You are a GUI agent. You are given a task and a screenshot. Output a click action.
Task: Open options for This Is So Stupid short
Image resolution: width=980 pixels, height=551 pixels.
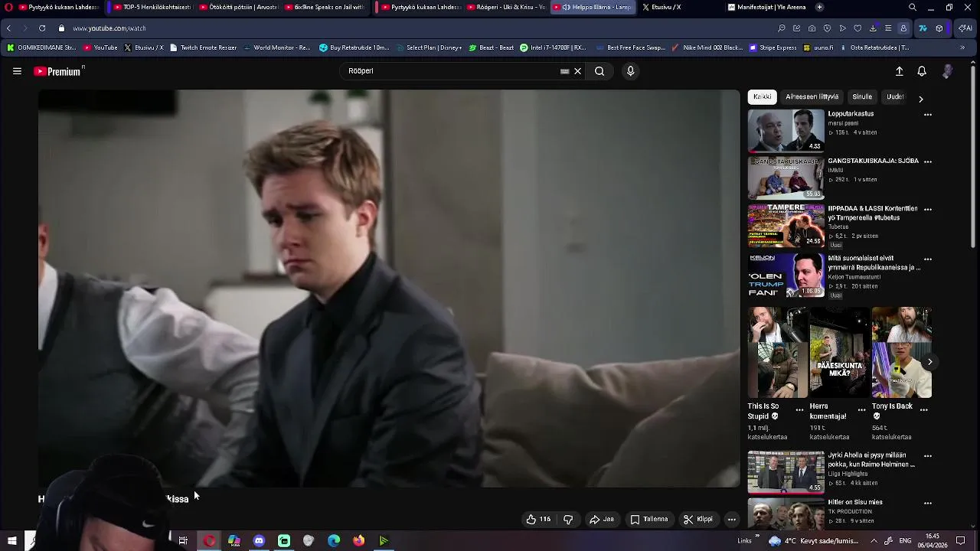pos(799,410)
